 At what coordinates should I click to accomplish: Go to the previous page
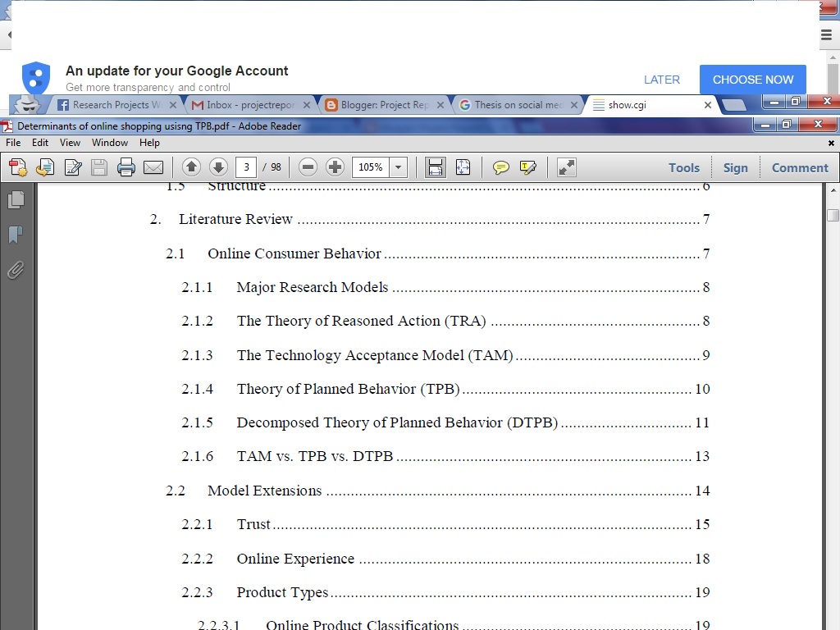pos(191,167)
